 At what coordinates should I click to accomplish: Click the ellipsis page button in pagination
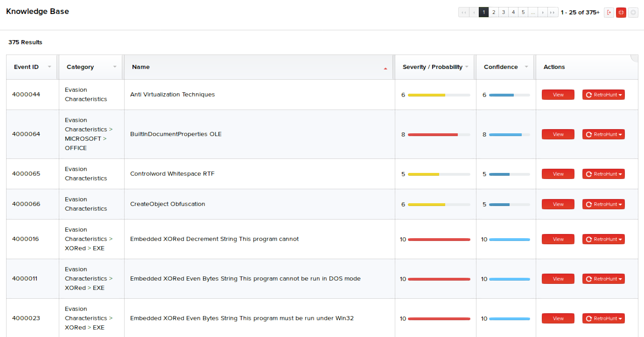(x=533, y=13)
